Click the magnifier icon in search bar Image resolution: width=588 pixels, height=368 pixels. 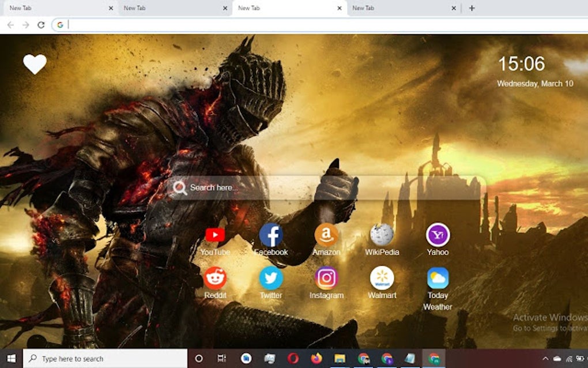pos(180,187)
